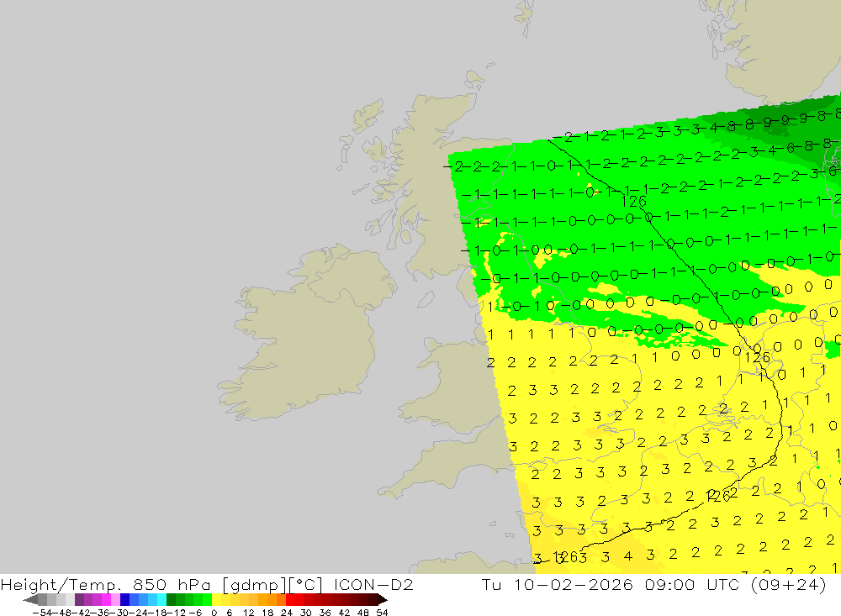Click the '126' contour label over northern England
841x616 pixels.
click(x=633, y=202)
